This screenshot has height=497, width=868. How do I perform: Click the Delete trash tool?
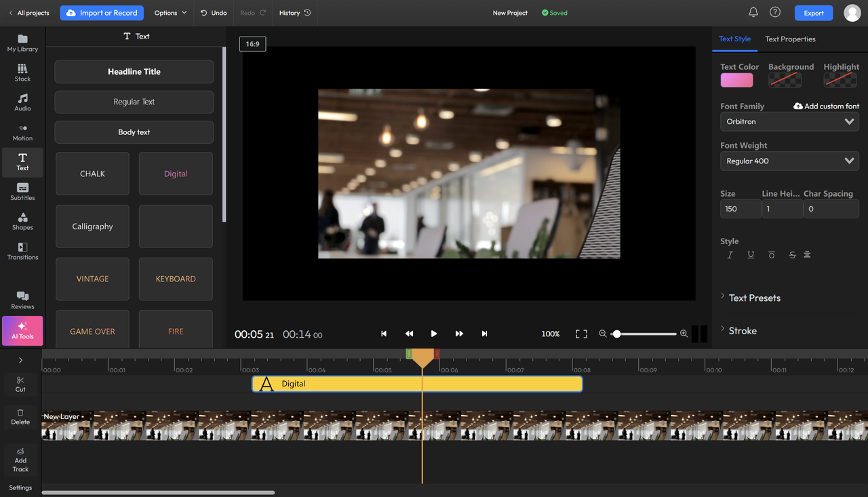(x=20, y=416)
